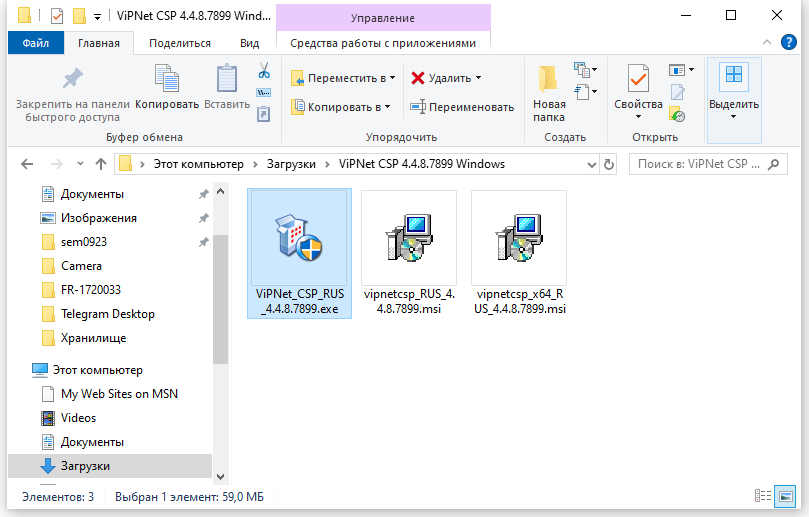Expand the Copy to (Копировать в) dropdown
Viewport: 809px width, 517px height.
(387, 107)
